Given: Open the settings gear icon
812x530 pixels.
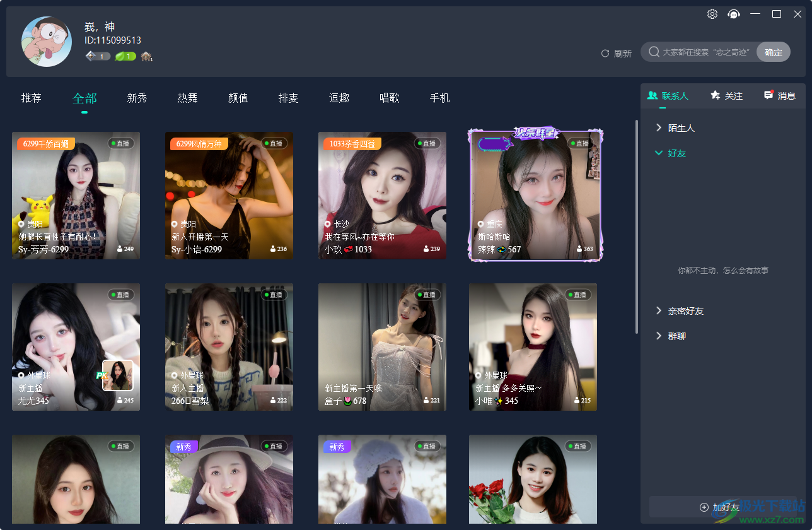Looking at the screenshot, I should [x=712, y=13].
